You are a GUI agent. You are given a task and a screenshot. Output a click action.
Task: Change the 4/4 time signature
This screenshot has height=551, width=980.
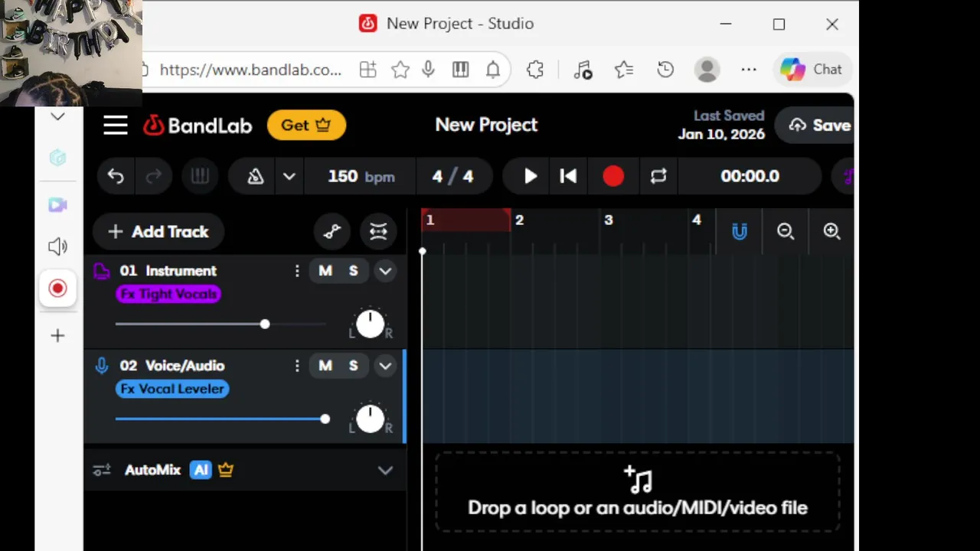(452, 177)
